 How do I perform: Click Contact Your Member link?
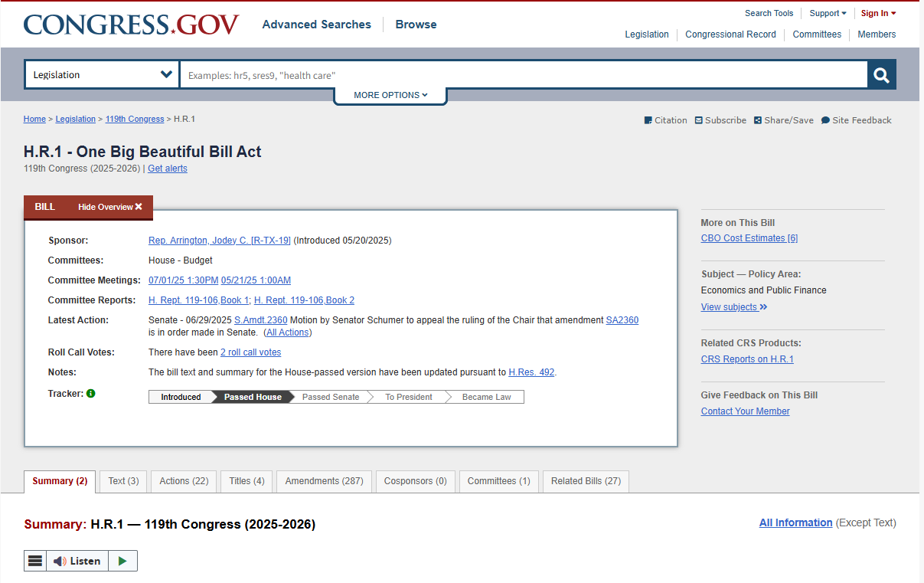[746, 411]
